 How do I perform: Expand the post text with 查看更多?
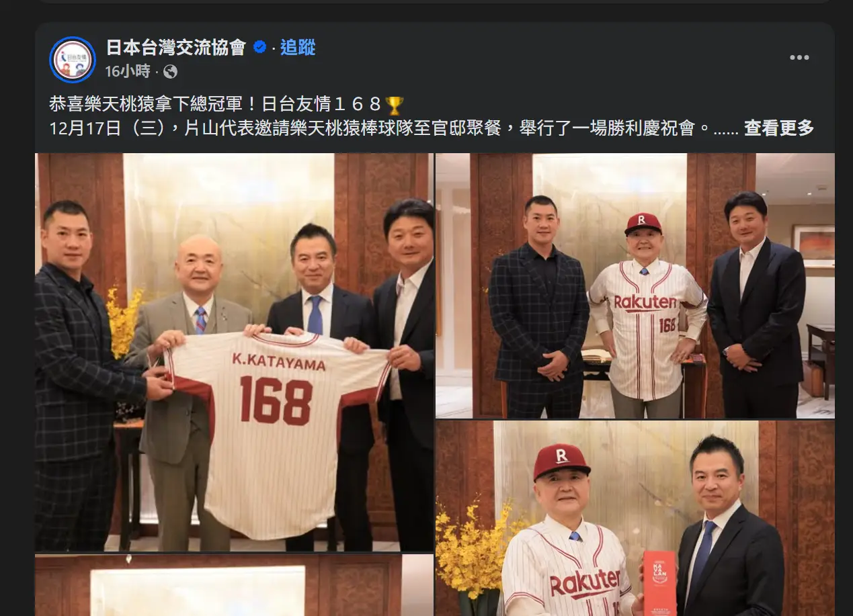778,128
